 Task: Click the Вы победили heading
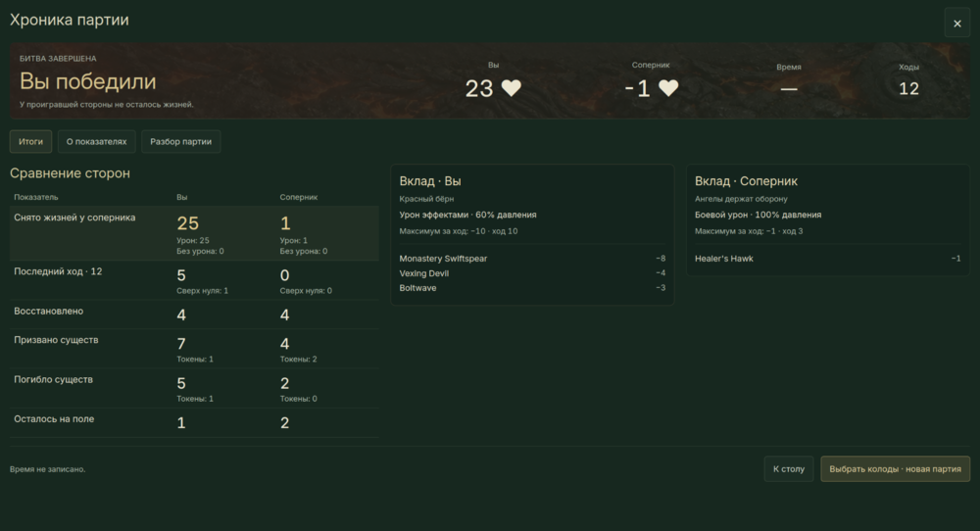[88, 81]
